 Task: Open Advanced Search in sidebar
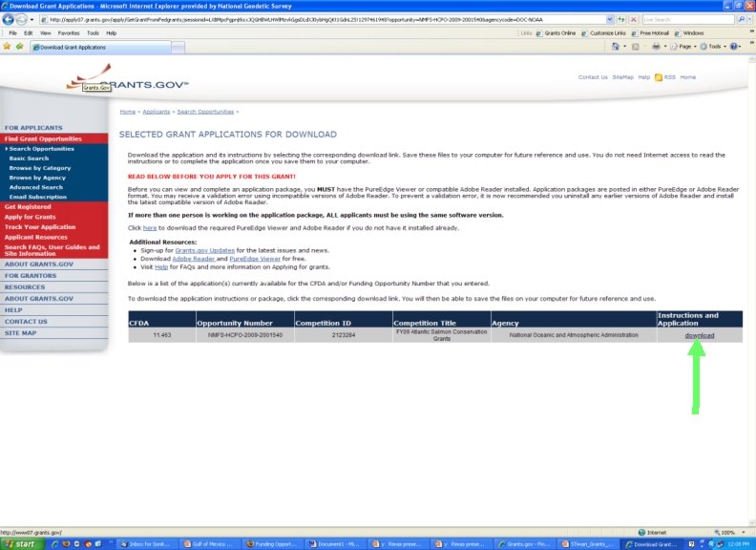(35, 187)
